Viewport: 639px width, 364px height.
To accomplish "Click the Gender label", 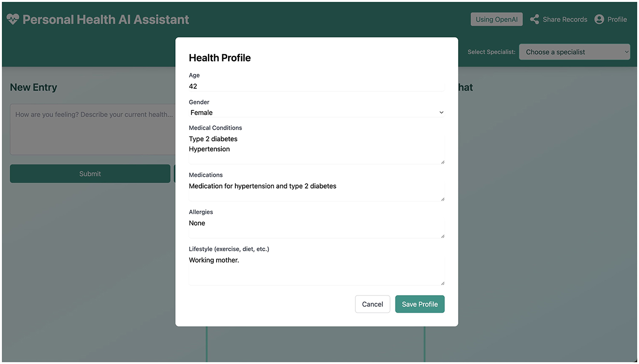I will pyautogui.click(x=199, y=102).
